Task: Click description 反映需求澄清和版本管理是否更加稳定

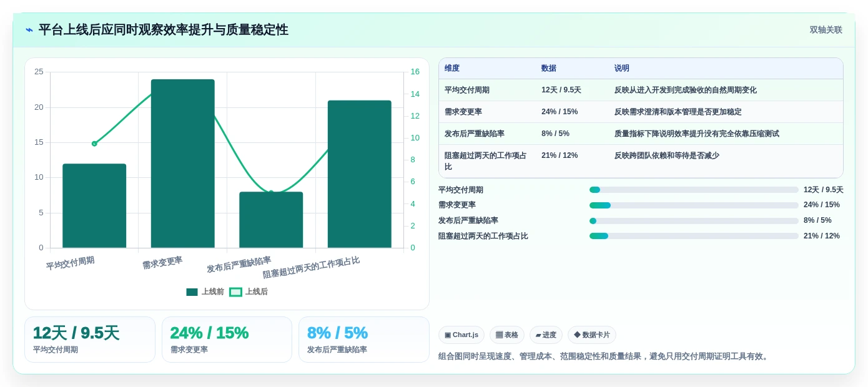Action: pos(678,112)
